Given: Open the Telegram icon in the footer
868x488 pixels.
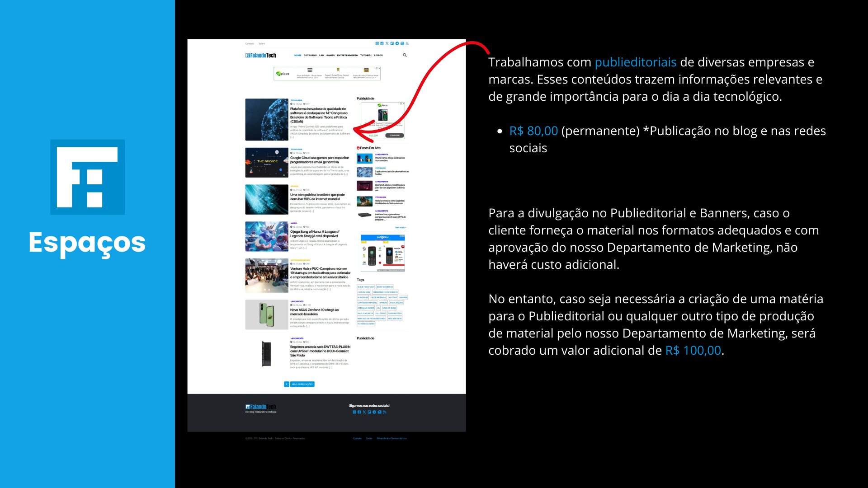Looking at the screenshot, I should coord(374,412).
